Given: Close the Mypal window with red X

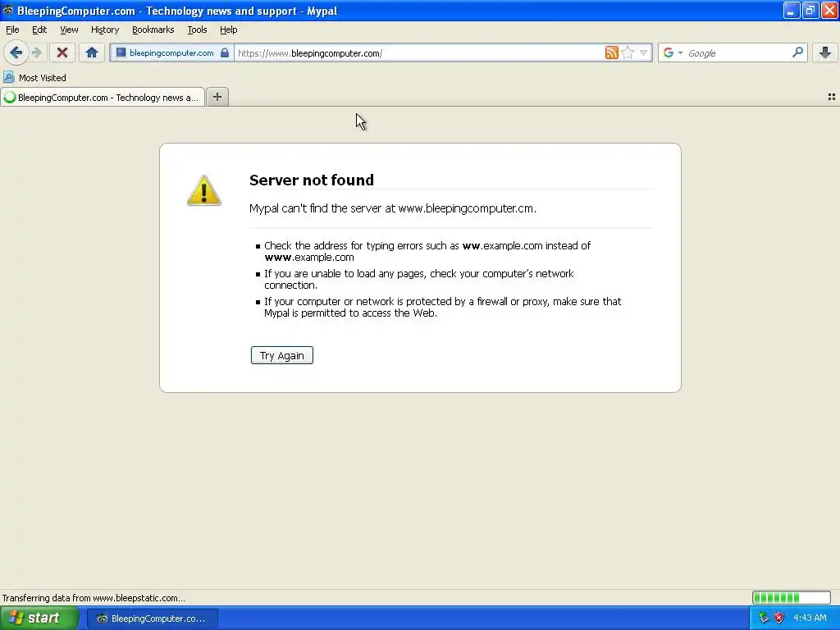Looking at the screenshot, I should 829,10.
